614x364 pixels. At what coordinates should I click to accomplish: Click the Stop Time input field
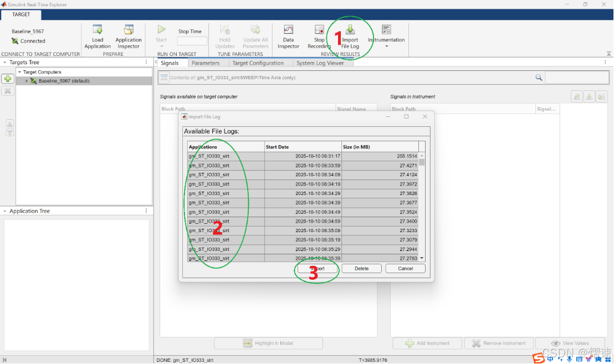(192, 40)
